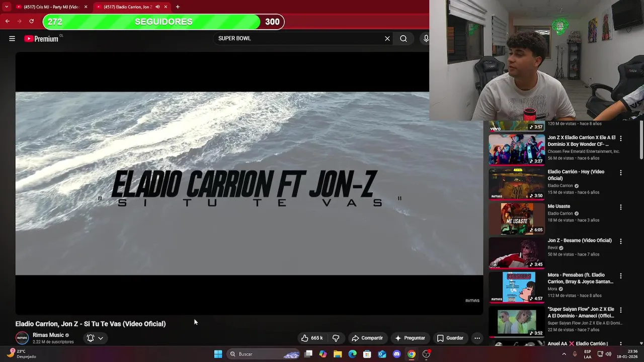Viewport: 644px width, 362px height.
Task: Show hidden system tray icons chevron
Action: (x=563, y=354)
